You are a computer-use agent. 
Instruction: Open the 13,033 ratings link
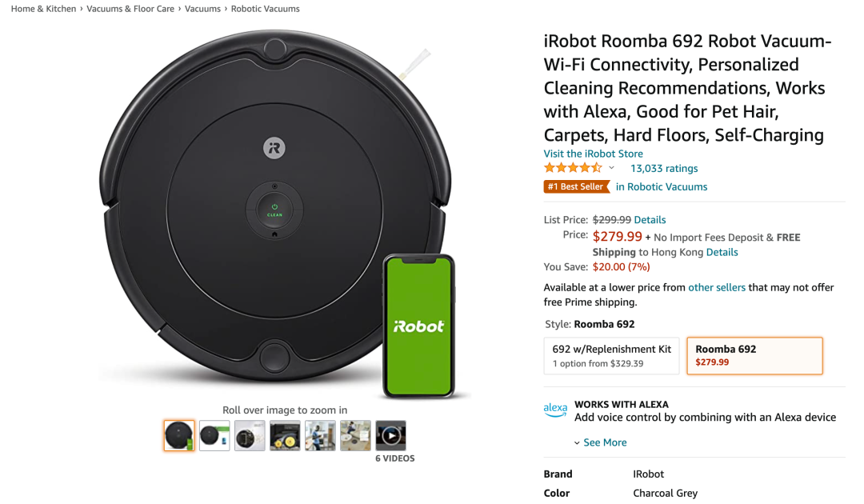click(664, 169)
